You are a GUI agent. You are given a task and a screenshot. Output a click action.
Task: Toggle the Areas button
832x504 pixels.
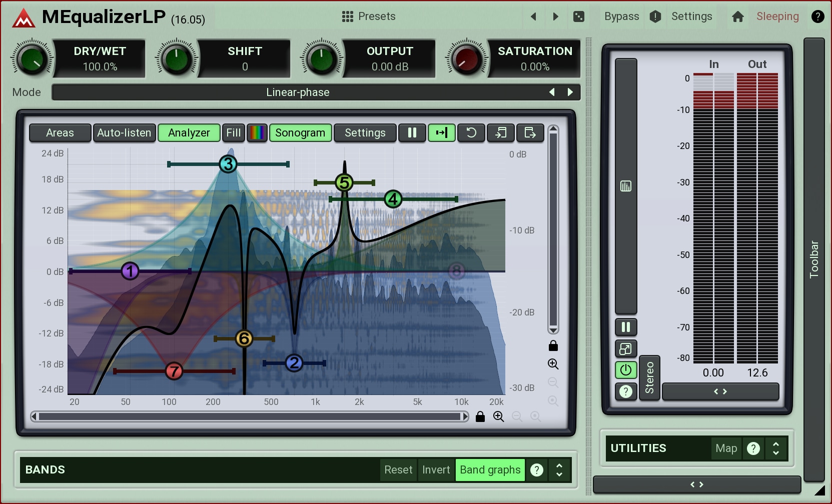coord(60,132)
